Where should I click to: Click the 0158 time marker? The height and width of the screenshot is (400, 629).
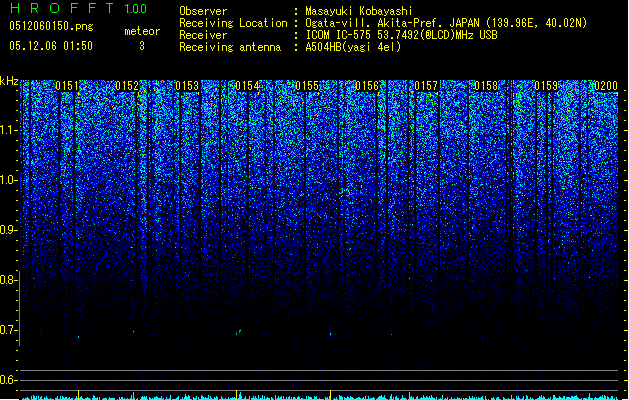point(486,86)
